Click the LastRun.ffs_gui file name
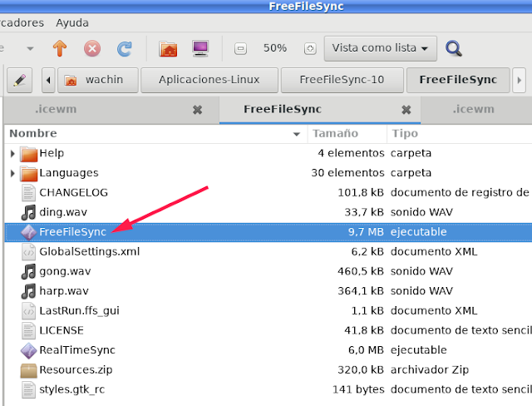532x406 pixels. click(80, 311)
